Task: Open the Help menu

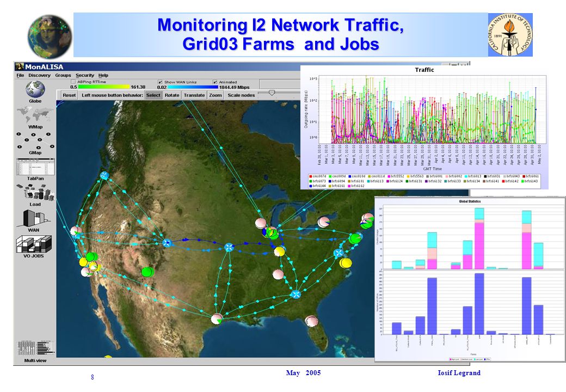Action: tap(103, 76)
